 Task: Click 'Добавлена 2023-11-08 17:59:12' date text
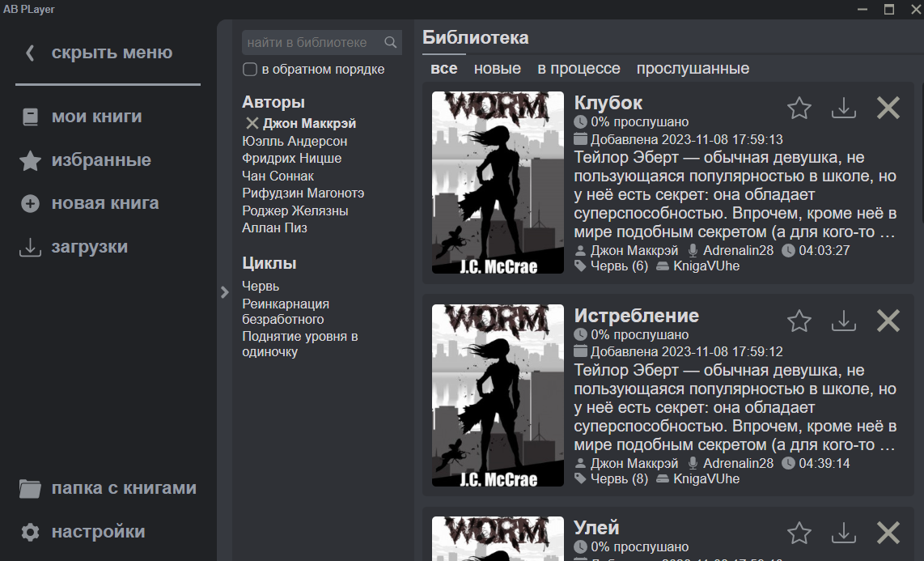pos(686,352)
